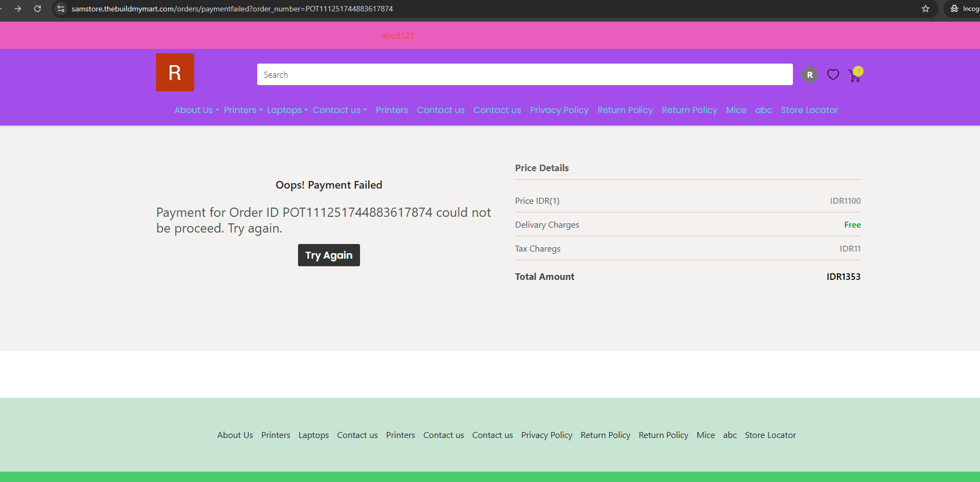Click Privacy Policy footer link
The width and height of the screenshot is (980, 482).
click(x=547, y=435)
